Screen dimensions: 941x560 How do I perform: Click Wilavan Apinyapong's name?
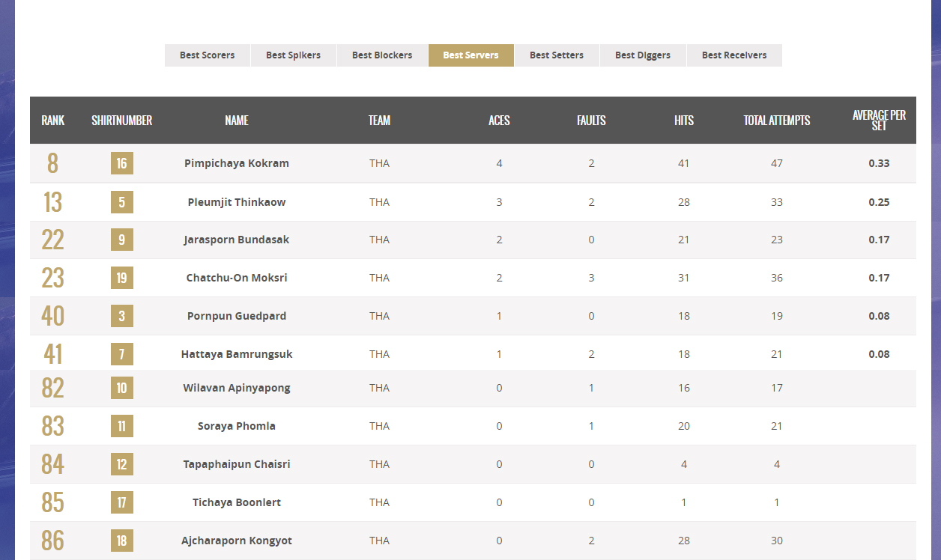[237, 388]
